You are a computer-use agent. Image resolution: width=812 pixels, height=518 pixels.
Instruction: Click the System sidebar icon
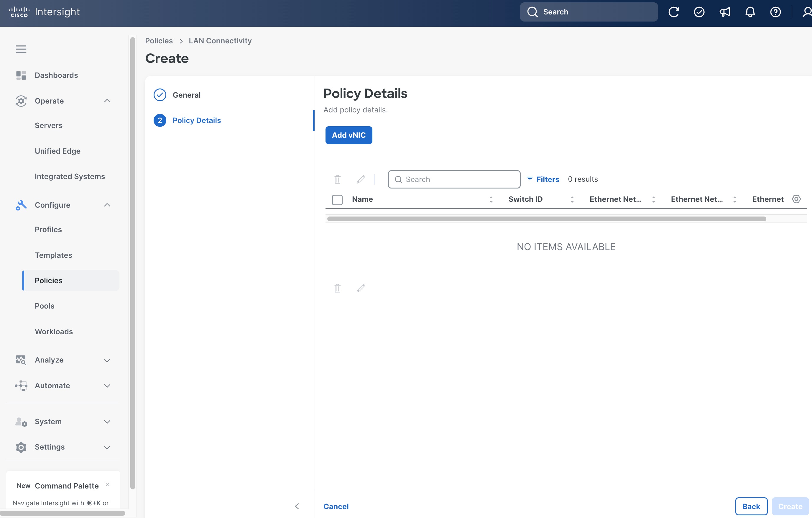21,422
